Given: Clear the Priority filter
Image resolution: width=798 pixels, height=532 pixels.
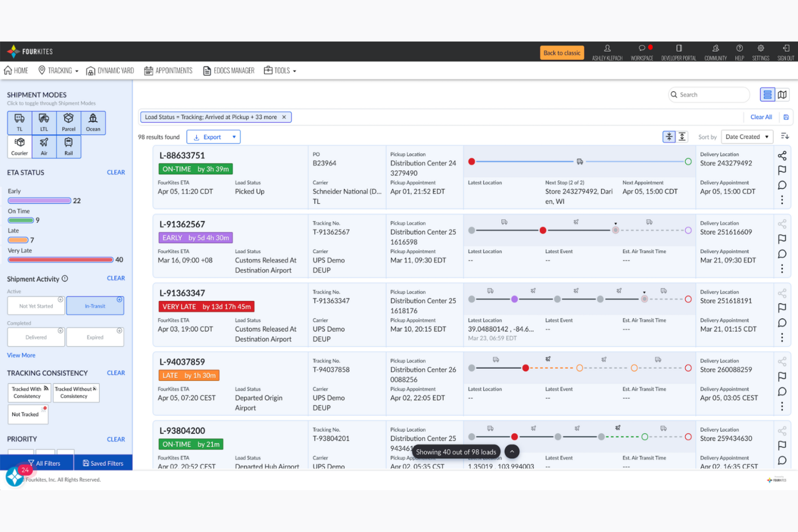Looking at the screenshot, I should tap(116, 439).
